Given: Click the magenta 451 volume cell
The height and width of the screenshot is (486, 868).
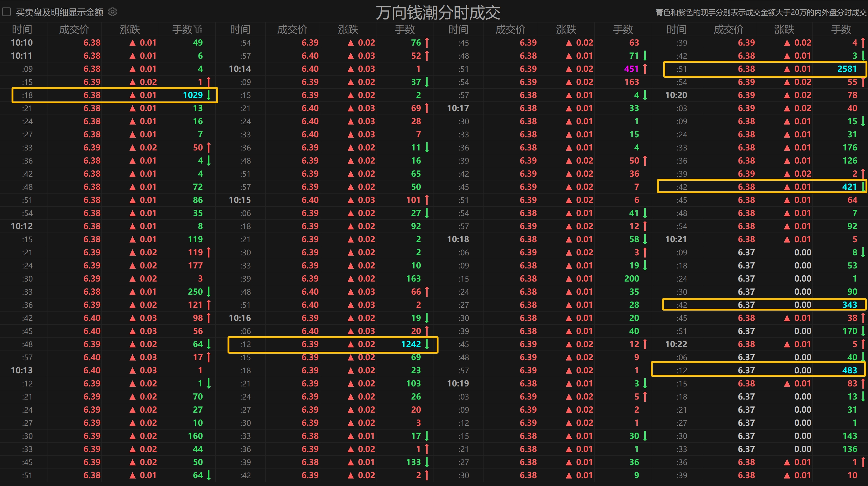Looking at the screenshot, I should pyautogui.click(x=631, y=69).
